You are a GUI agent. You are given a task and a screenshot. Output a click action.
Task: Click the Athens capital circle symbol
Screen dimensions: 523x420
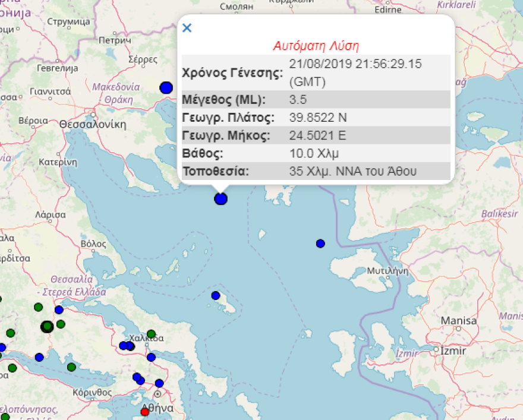tap(157, 394)
